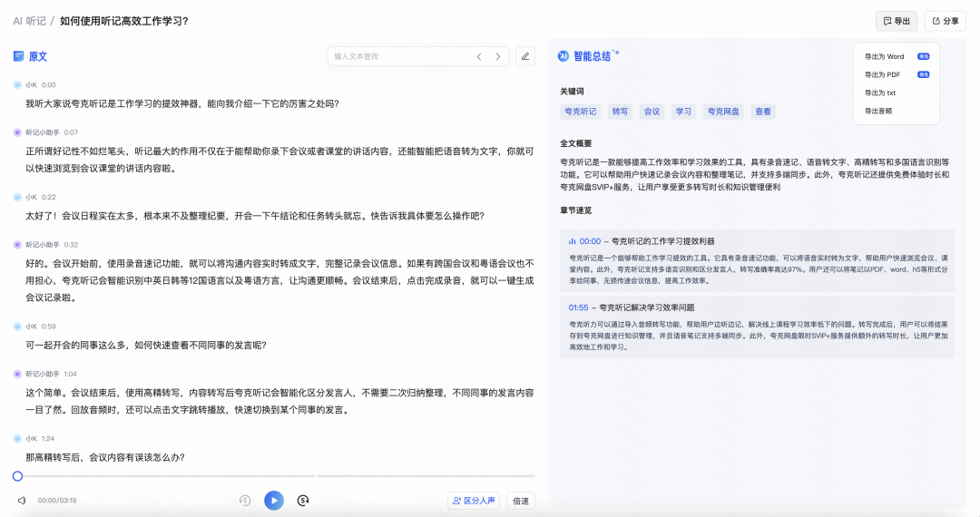Click the paragraph starting 正所谓好记性不如烂笔头

279,160
